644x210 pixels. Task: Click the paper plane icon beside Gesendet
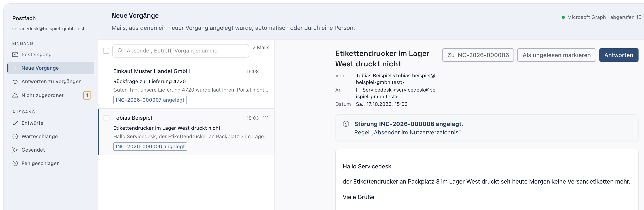point(15,150)
